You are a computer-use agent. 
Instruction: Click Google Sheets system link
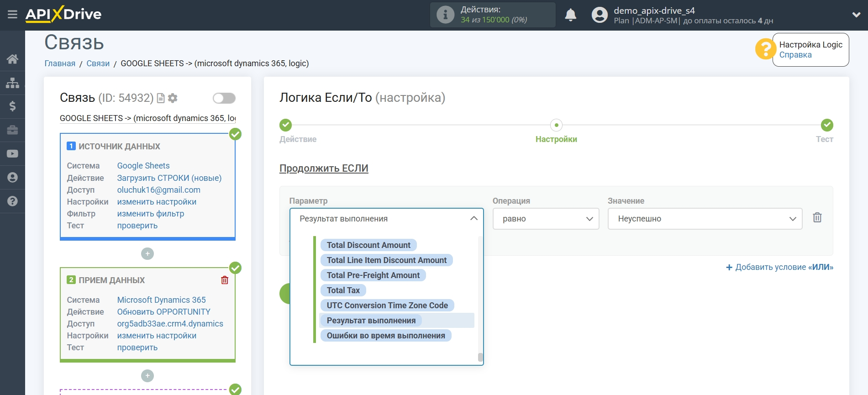click(143, 166)
